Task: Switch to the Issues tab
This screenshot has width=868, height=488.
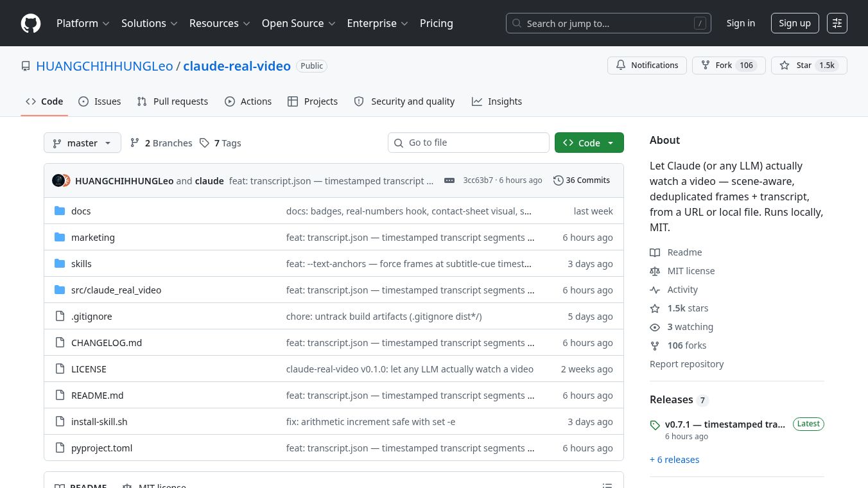Action: click(x=100, y=101)
